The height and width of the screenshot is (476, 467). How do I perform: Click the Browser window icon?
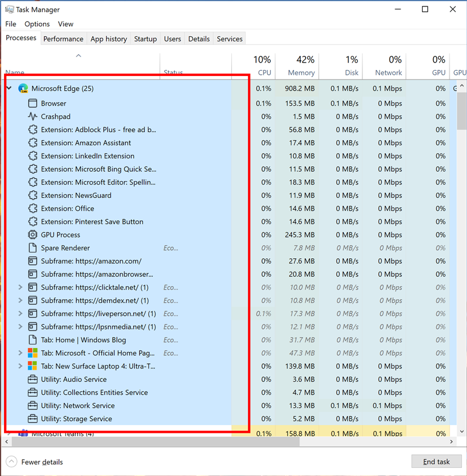(x=33, y=103)
